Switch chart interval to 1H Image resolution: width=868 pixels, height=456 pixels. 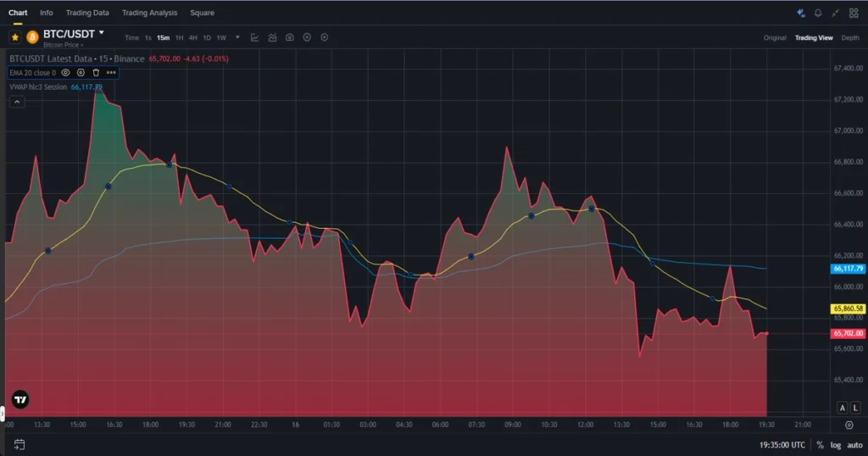tap(180, 37)
